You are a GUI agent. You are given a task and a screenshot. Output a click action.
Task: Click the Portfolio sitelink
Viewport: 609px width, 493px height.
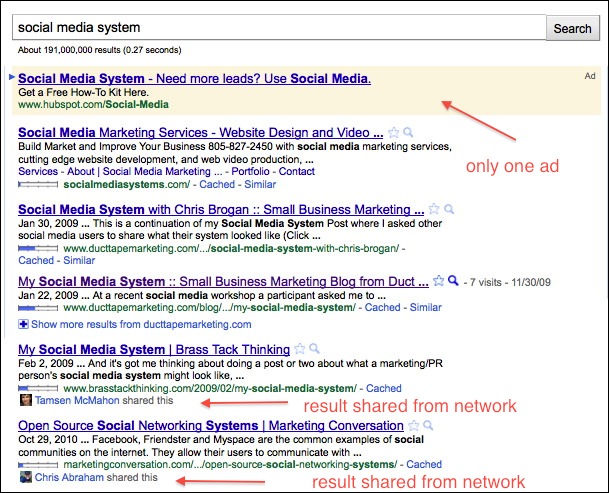[250, 171]
